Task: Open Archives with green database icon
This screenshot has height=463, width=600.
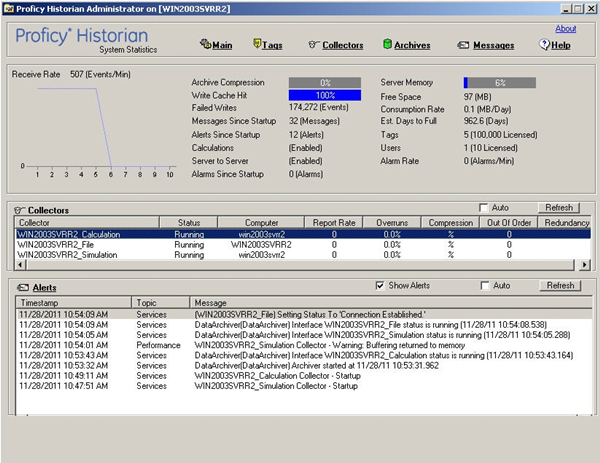Action: [387, 45]
